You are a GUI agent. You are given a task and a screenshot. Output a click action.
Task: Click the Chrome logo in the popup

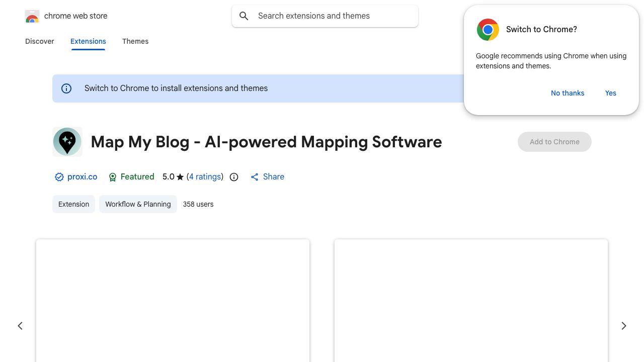coord(488,30)
